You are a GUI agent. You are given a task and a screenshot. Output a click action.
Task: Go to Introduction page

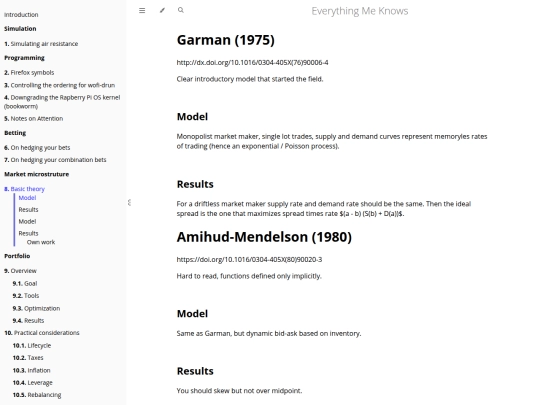click(21, 15)
